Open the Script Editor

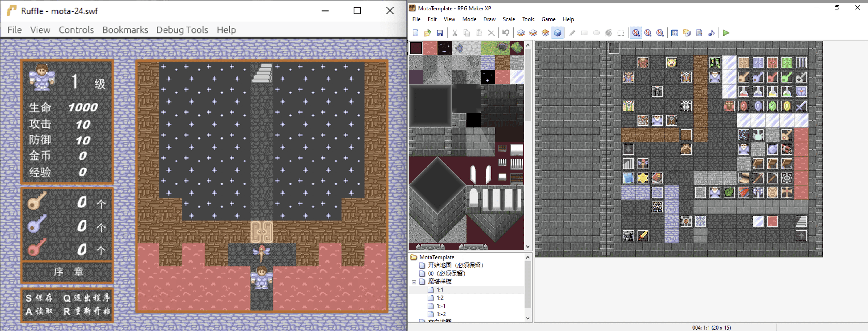(x=699, y=33)
